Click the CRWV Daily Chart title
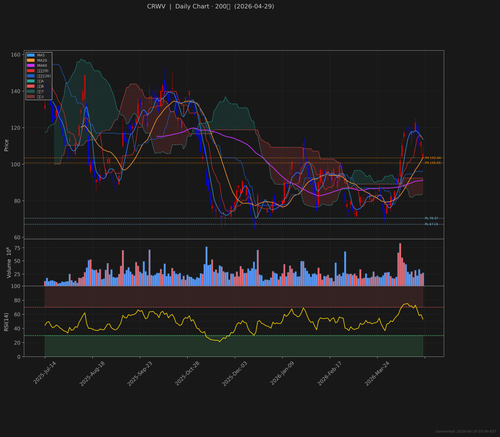 [210, 6]
